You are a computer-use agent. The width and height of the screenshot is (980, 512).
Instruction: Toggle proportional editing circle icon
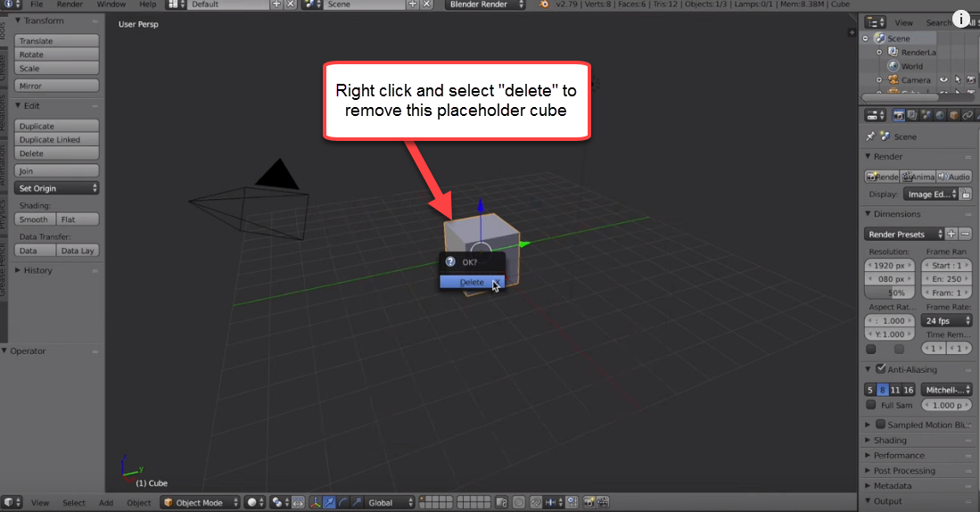[519, 502]
